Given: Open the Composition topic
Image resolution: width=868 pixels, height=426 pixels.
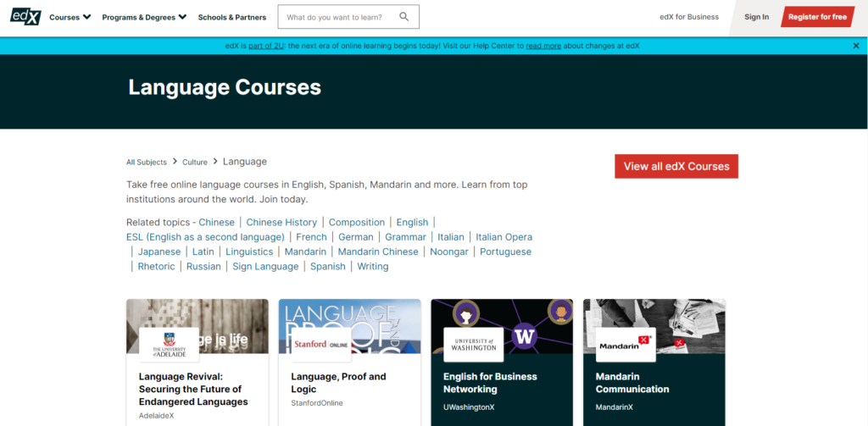Looking at the screenshot, I should point(357,223).
